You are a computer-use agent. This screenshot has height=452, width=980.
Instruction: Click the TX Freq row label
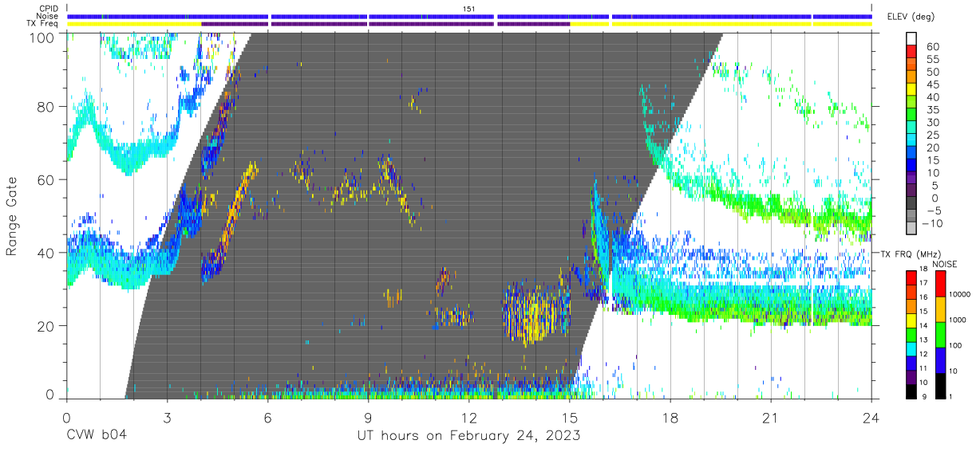[44, 24]
